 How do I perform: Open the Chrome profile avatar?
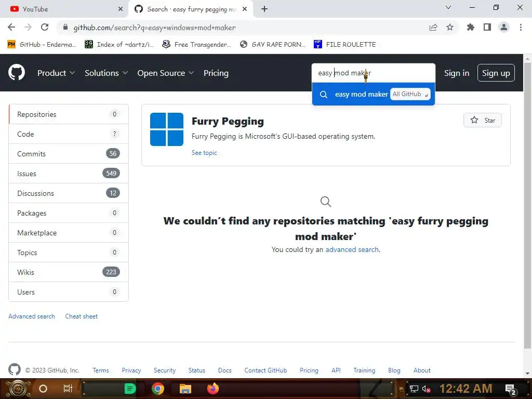click(x=504, y=27)
